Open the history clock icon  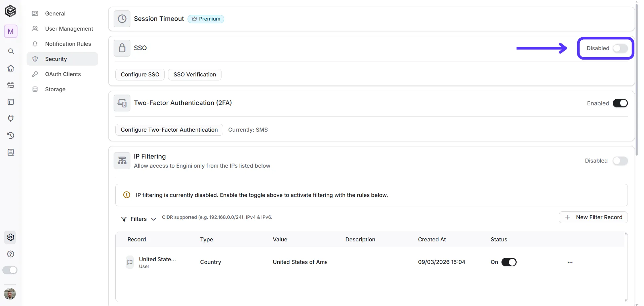coord(11,136)
